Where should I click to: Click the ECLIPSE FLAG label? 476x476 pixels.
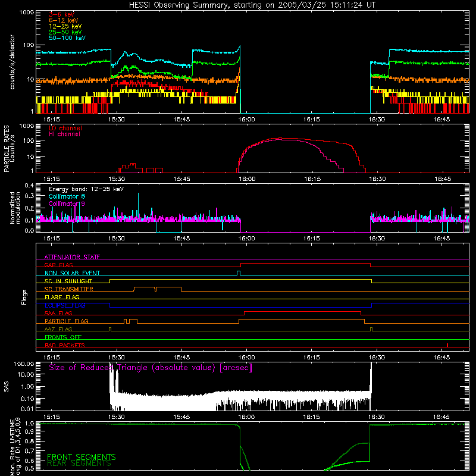pos(65,305)
